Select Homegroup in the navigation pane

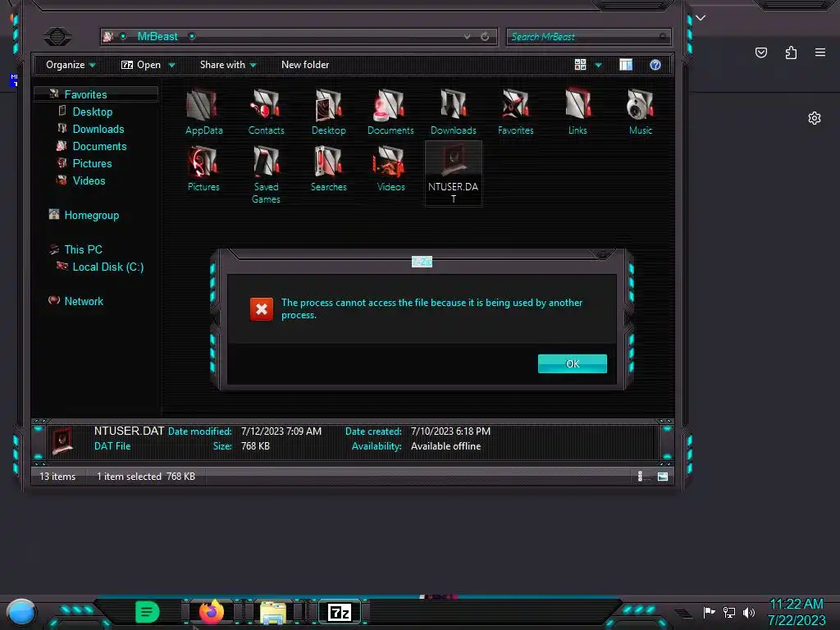[92, 216]
